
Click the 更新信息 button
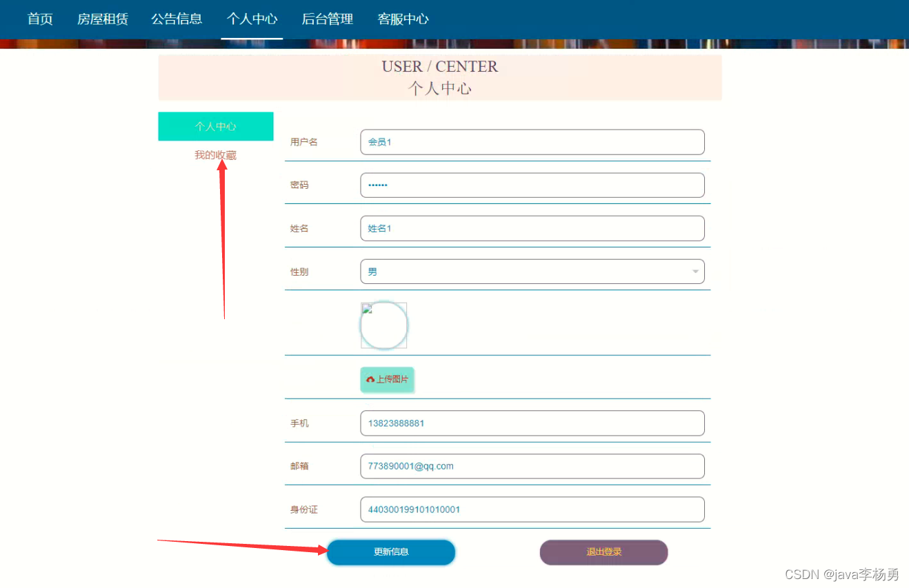pos(391,552)
